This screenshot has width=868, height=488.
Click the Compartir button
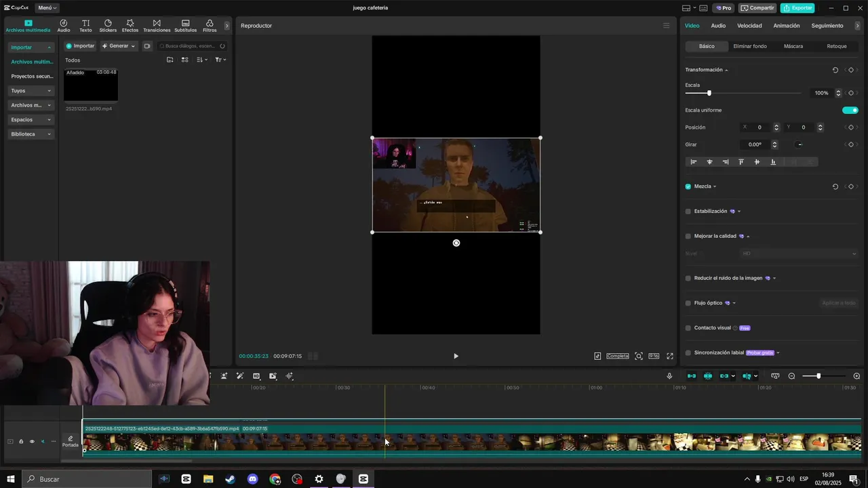click(757, 8)
